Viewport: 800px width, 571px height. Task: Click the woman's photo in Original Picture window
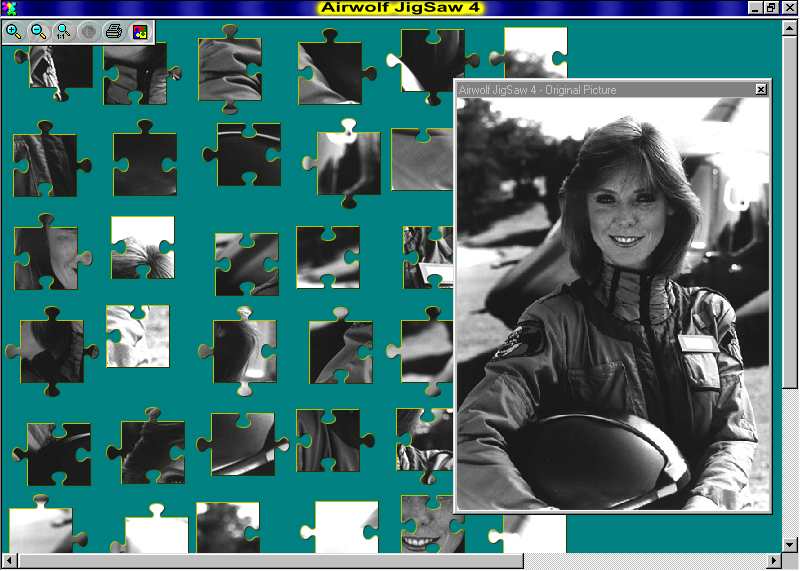click(x=612, y=304)
